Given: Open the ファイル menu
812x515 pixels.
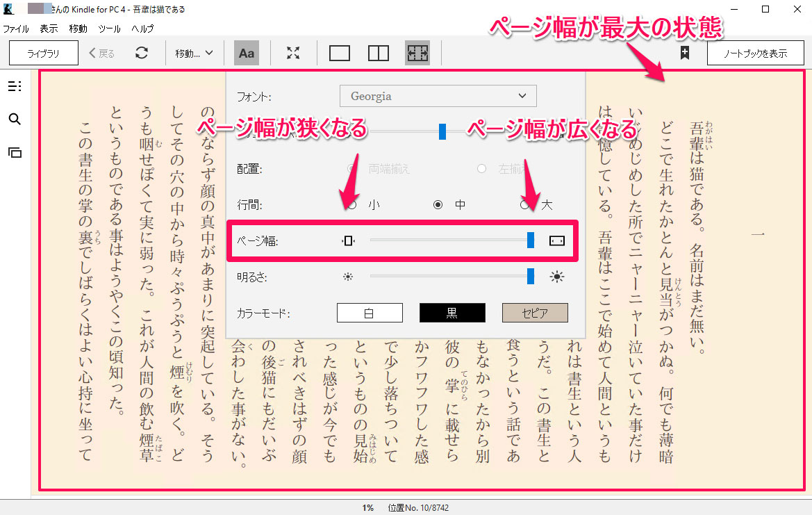Looking at the screenshot, I should [x=16, y=28].
